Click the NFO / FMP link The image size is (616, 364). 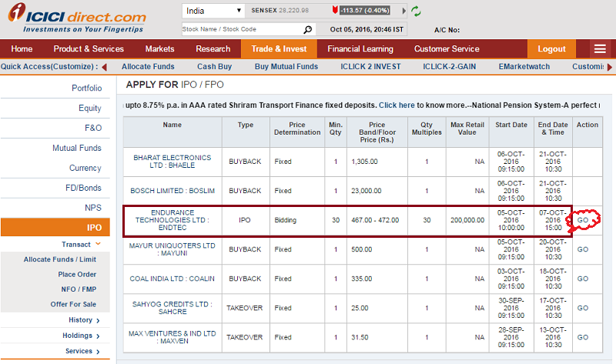[79, 289]
